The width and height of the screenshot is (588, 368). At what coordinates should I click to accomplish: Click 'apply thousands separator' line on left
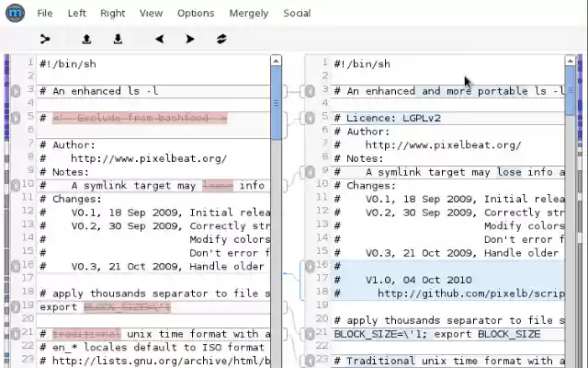(155, 293)
